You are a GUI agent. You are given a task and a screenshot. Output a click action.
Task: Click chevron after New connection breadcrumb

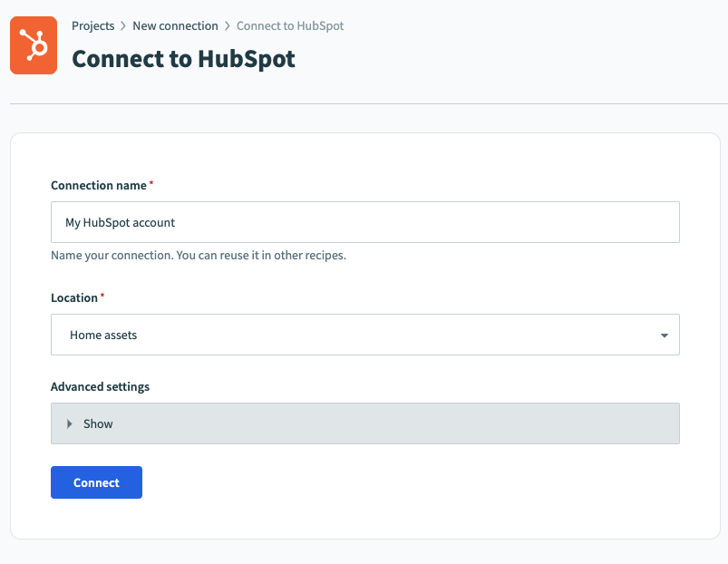[x=228, y=26]
